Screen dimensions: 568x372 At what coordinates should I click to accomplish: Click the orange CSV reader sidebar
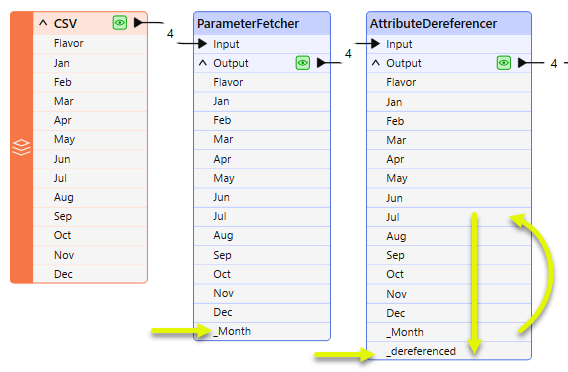(x=22, y=147)
